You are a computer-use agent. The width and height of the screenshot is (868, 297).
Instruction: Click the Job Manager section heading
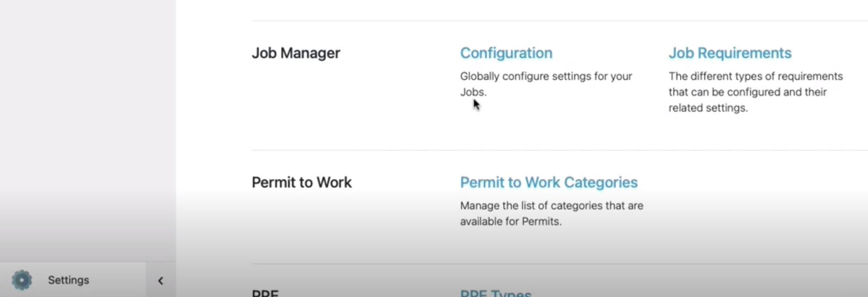pos(296,53)
